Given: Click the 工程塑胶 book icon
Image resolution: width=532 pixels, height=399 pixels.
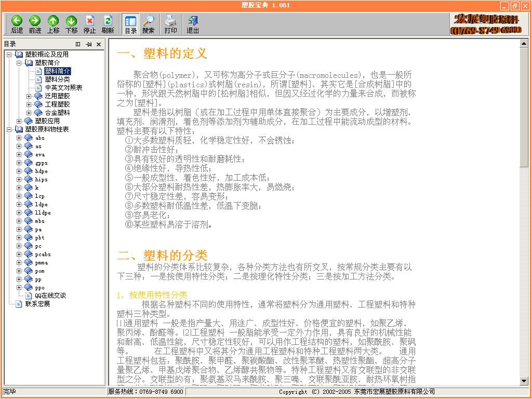Looking at the screenshot, I should pos(38,104).
